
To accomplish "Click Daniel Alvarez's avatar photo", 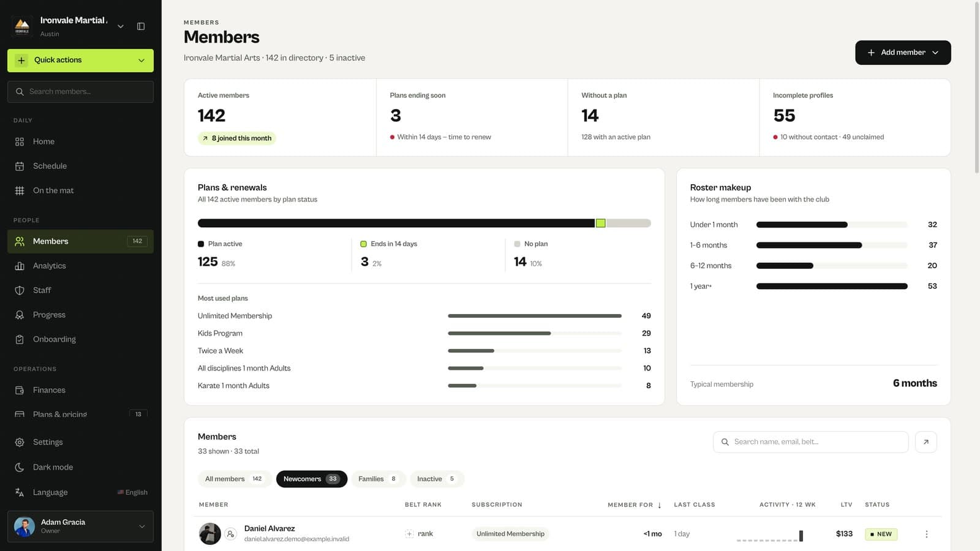I will [x=210, y=534].
